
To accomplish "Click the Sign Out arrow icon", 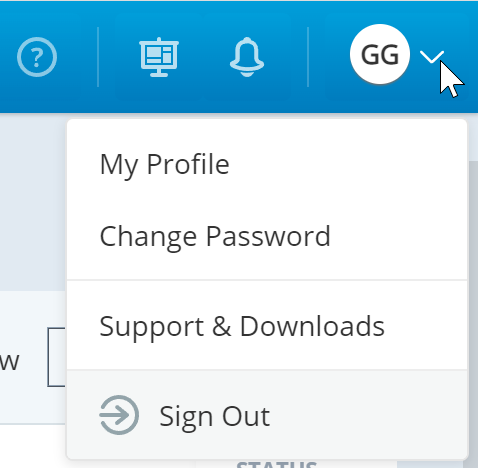I will (119, 415).
